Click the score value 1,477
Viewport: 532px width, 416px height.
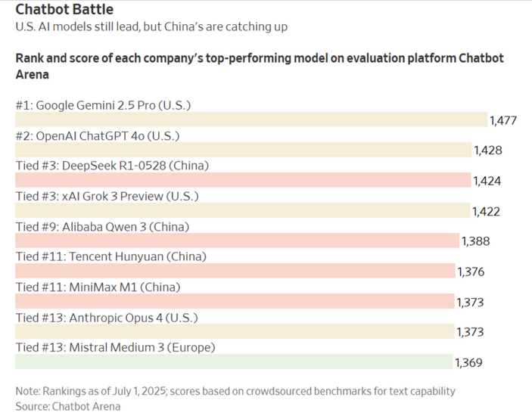click(x=503, y=120)
